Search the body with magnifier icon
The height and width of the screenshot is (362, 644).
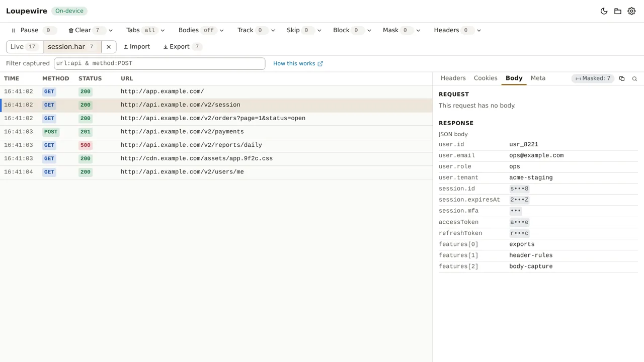634,78
